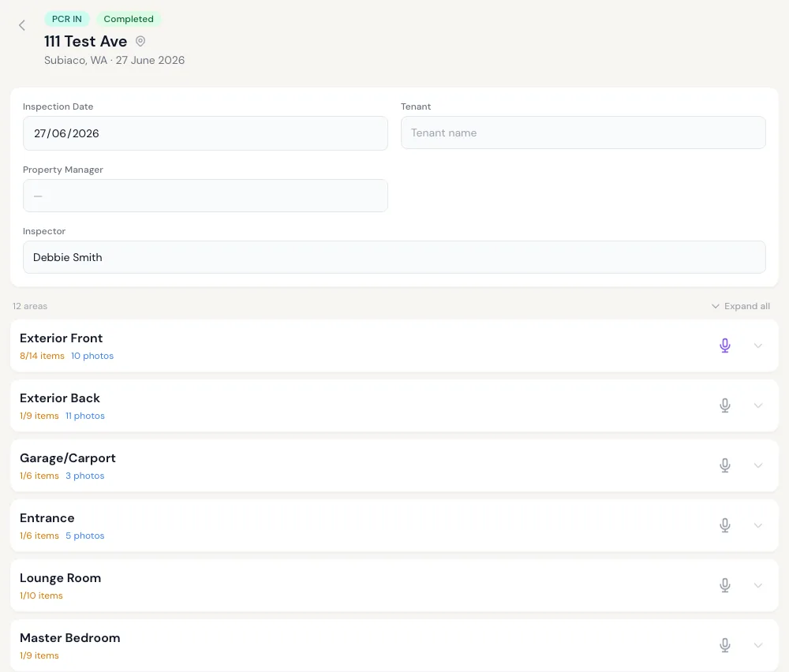Tap the microphone on Exterior Back row
Image resolution: width=789 pixels, height=672 pixels.
click(x=724, y=405)
